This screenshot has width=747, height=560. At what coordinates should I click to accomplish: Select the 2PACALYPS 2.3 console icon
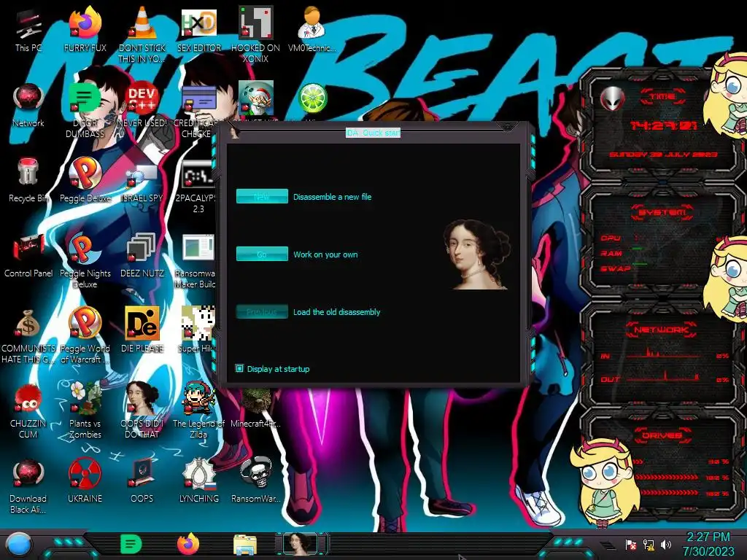point(198,186)
